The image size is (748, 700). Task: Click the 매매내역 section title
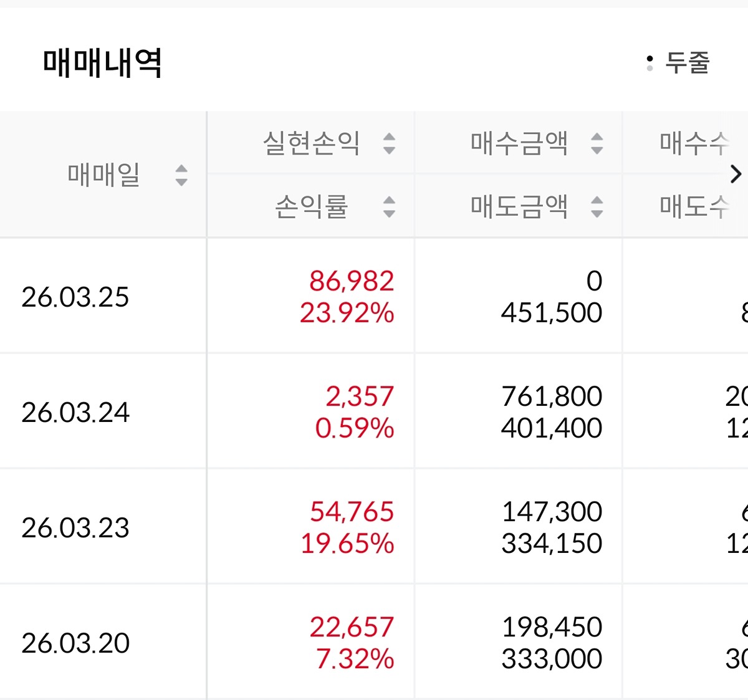103,63
